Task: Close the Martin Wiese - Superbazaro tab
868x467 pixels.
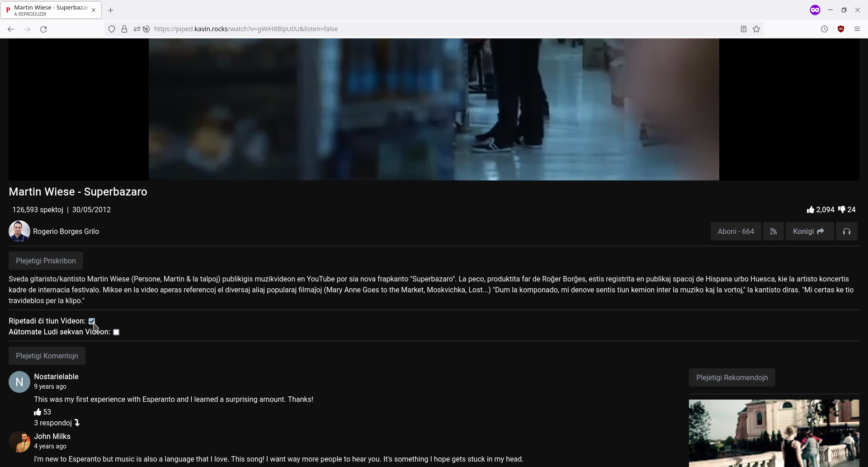Action: (94, 10)
